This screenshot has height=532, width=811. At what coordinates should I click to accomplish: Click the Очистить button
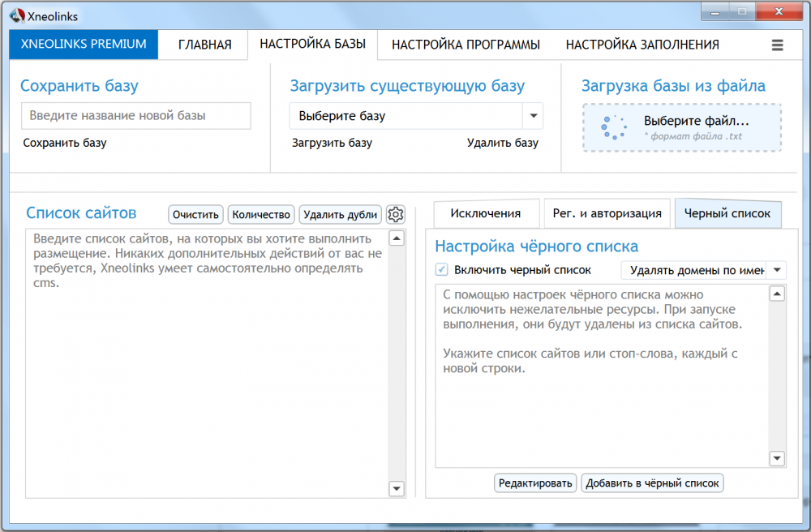(195, 215)
